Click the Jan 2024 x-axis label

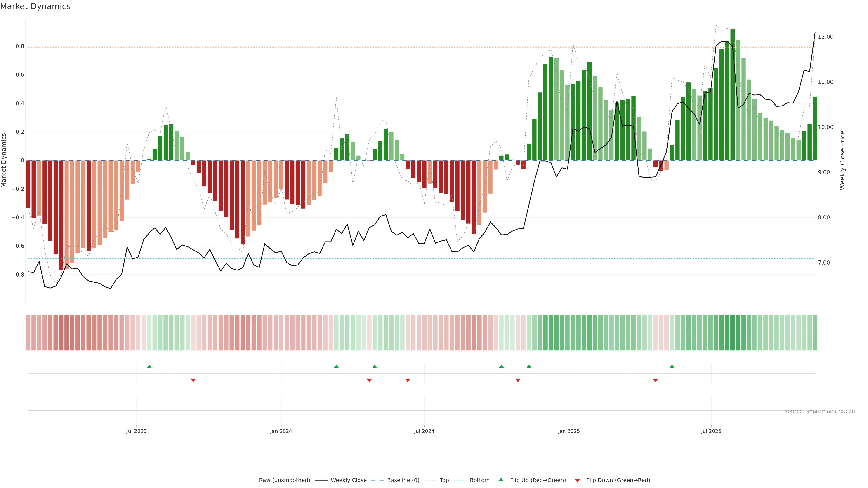[x=281, y=431]
